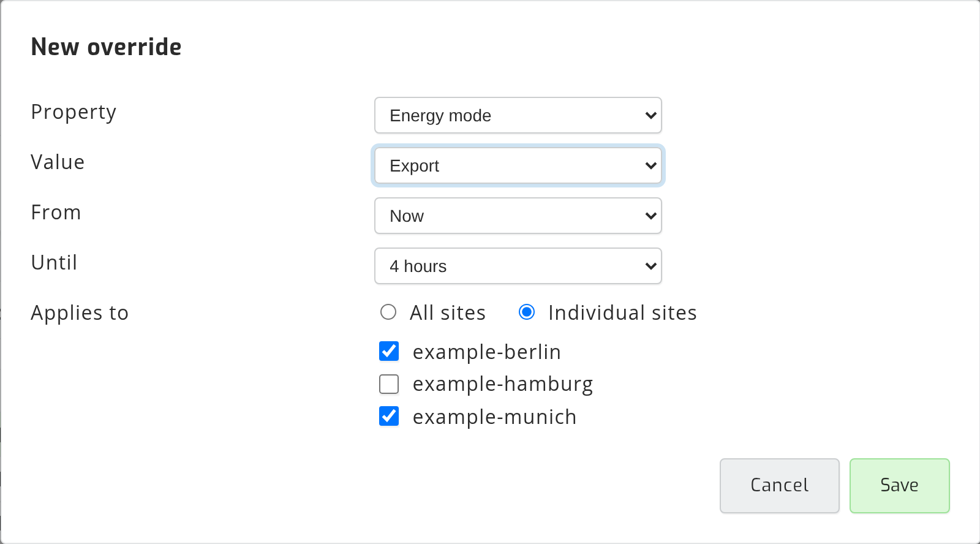Click the Property field label

pyautogui.click(x=73, y=112)
